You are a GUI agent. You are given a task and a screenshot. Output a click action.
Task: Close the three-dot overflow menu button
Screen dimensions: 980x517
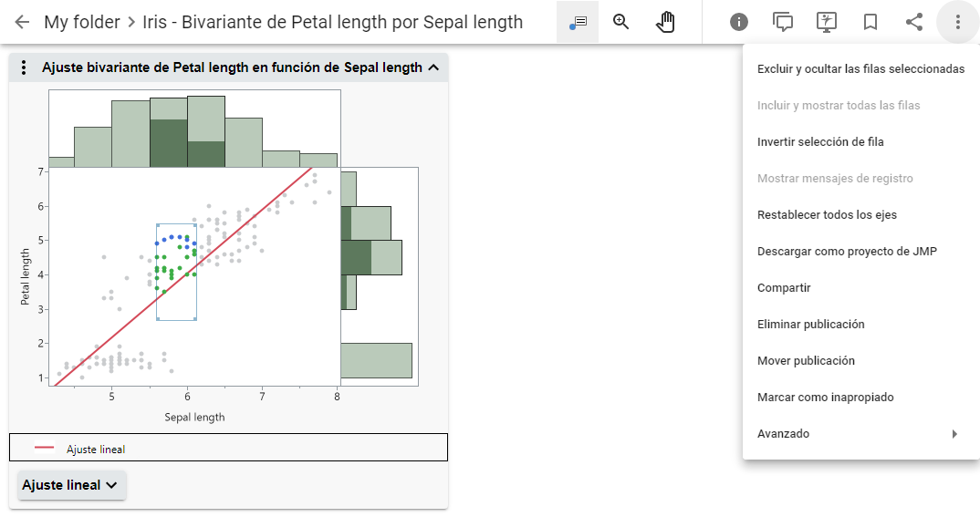[957, 22]
